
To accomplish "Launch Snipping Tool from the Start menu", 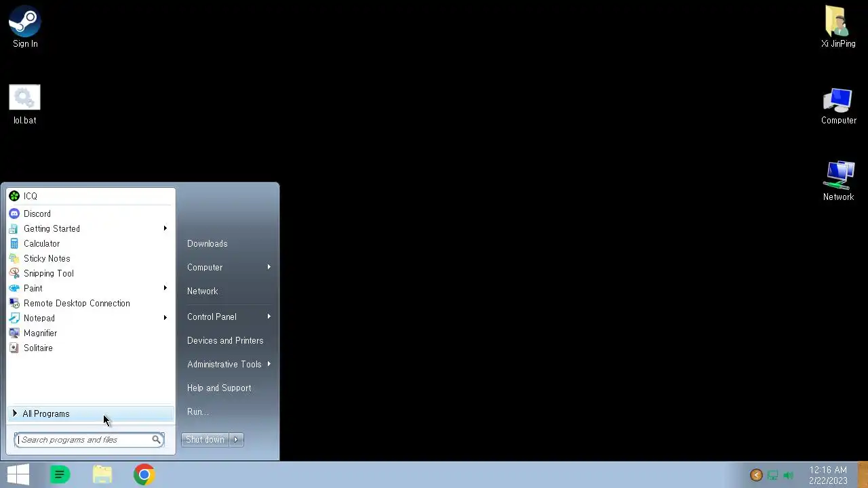I will (x=91, y=273).
